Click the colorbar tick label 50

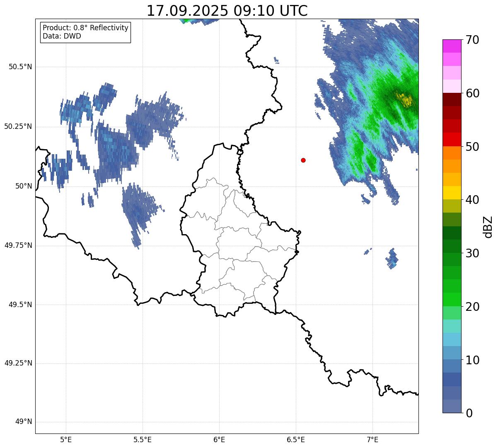472,147
